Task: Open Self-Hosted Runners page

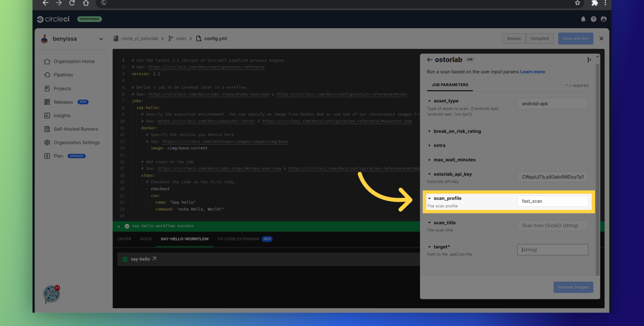Action: (76, 129)
